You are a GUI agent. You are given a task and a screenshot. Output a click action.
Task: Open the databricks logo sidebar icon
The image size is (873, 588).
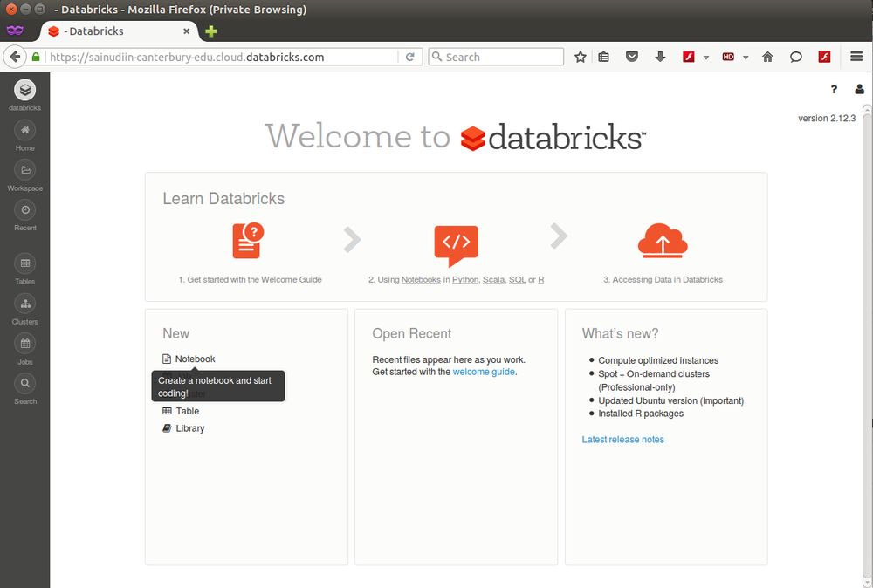tap(25, 90)
